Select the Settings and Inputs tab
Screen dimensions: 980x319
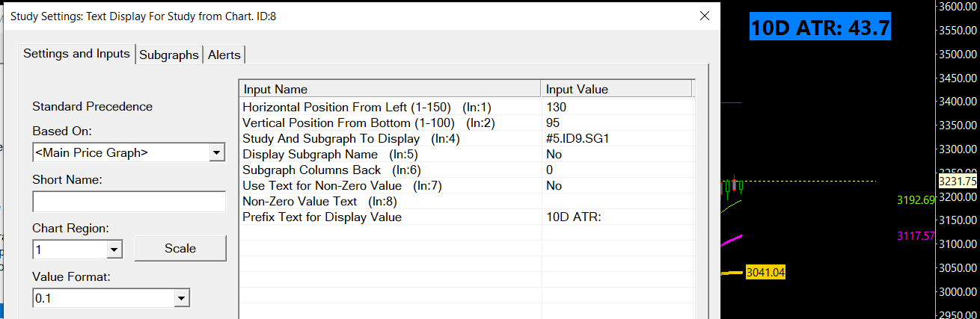pyautogui.click(x=76, y=54)
